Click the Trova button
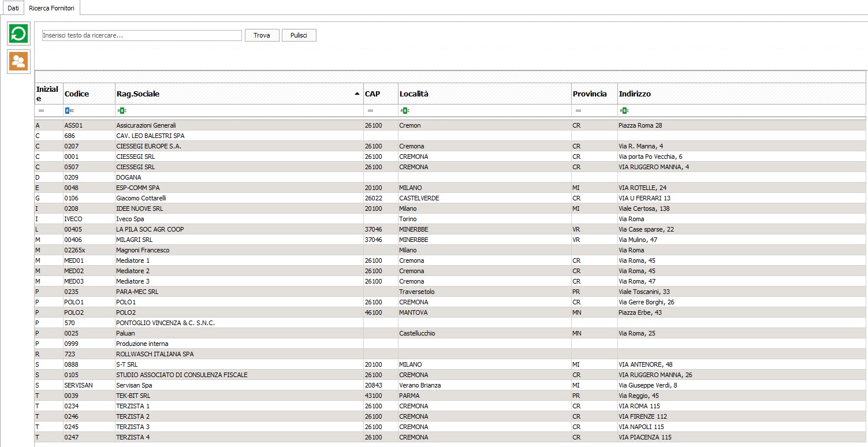Image resolution: width=868 pixels, height=447 pixels. [x=262, y=35]
